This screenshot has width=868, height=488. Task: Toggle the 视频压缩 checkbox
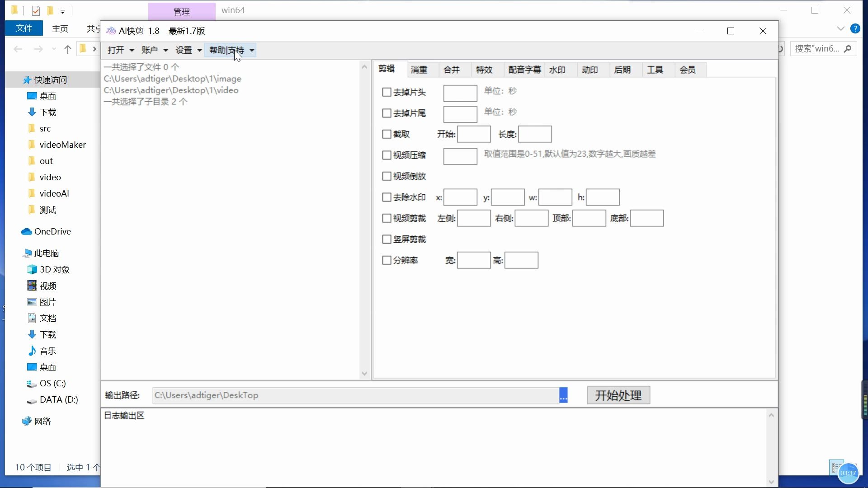click(x=387, y=155)
